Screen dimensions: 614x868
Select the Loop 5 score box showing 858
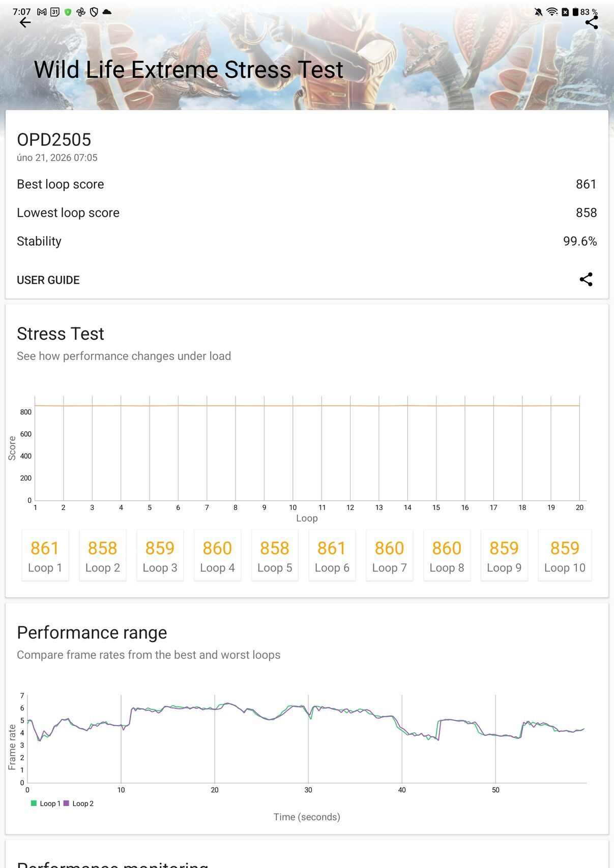pos(275,555)
